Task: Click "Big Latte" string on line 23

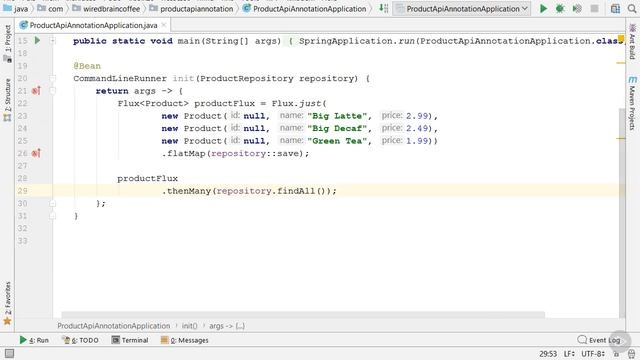Action: click(337, 116)
